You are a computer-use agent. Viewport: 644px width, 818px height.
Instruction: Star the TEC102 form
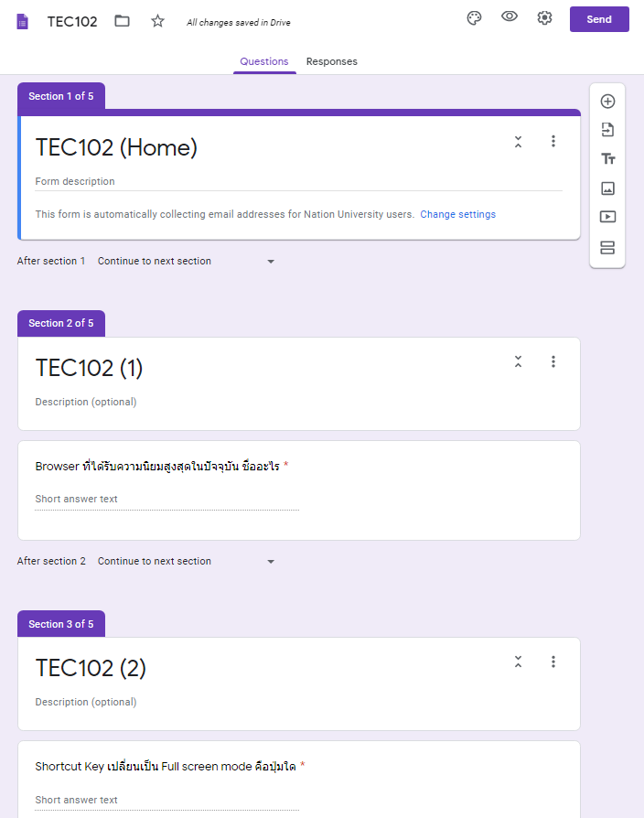coord(157,21)
